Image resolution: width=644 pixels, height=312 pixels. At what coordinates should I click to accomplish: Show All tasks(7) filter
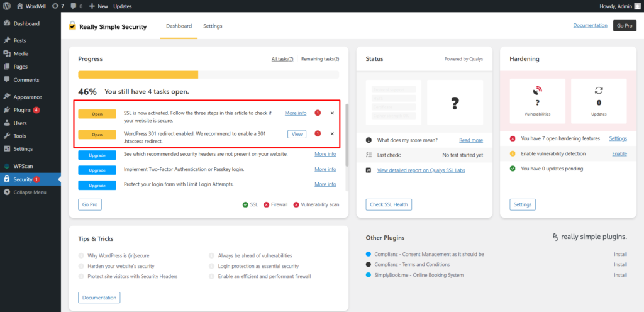[282, 59]
